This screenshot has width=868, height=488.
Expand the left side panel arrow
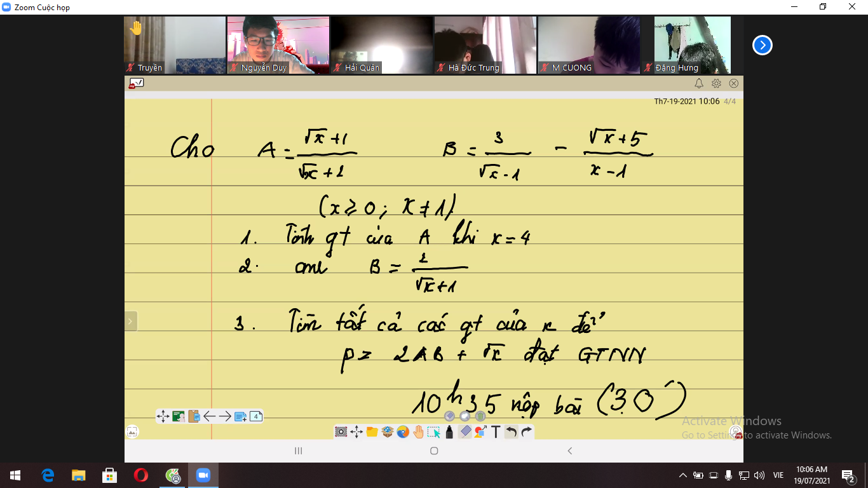[130, 322]
